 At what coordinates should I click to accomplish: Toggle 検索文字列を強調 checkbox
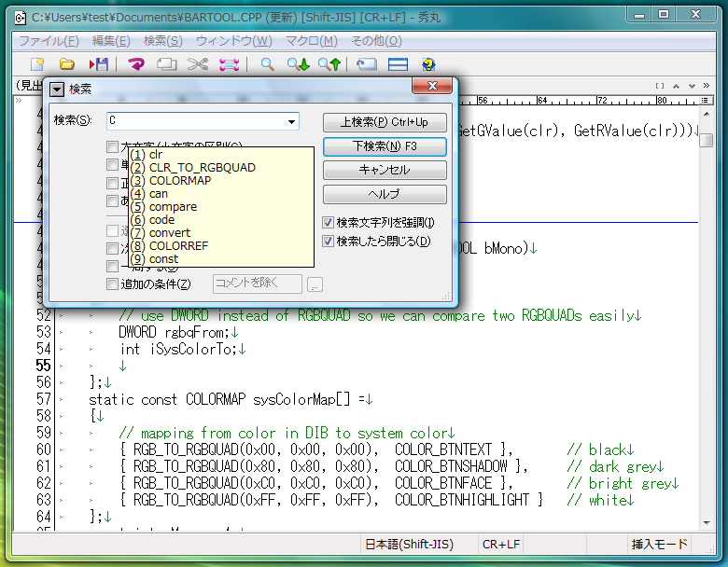[329, 223]
